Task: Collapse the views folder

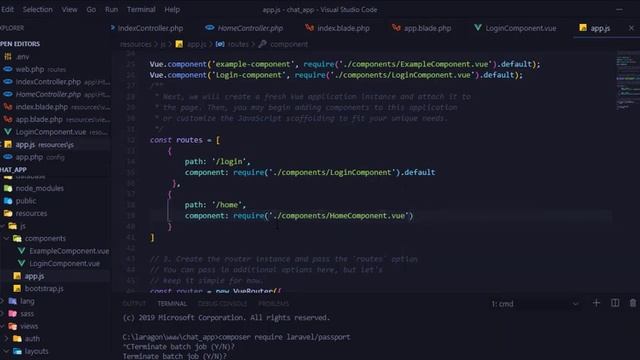Action: [x=3, y=327]
